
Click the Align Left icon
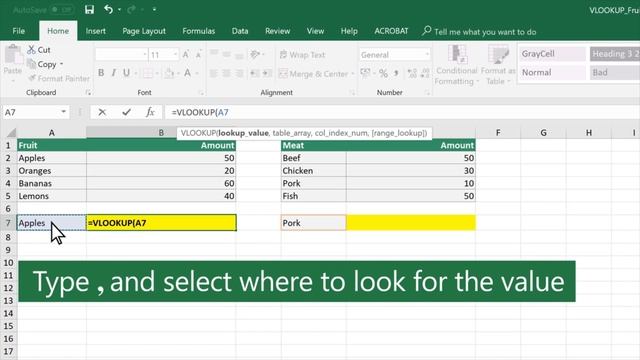[213, 73]
